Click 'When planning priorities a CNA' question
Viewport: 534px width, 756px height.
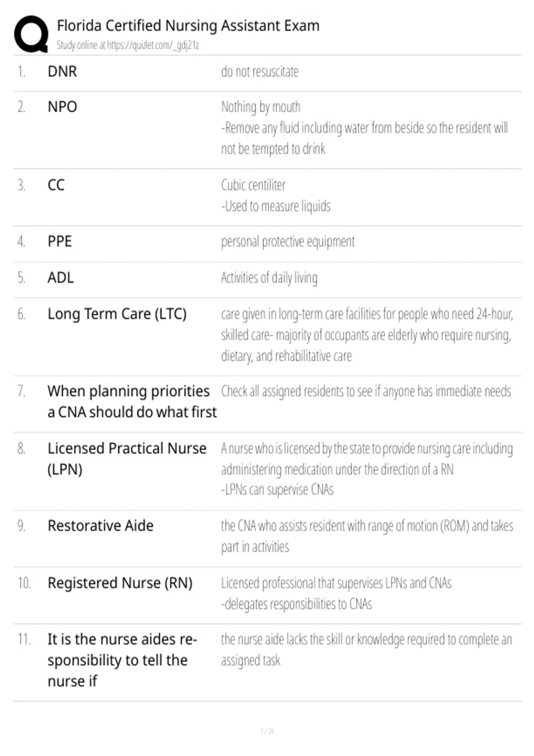132,402
